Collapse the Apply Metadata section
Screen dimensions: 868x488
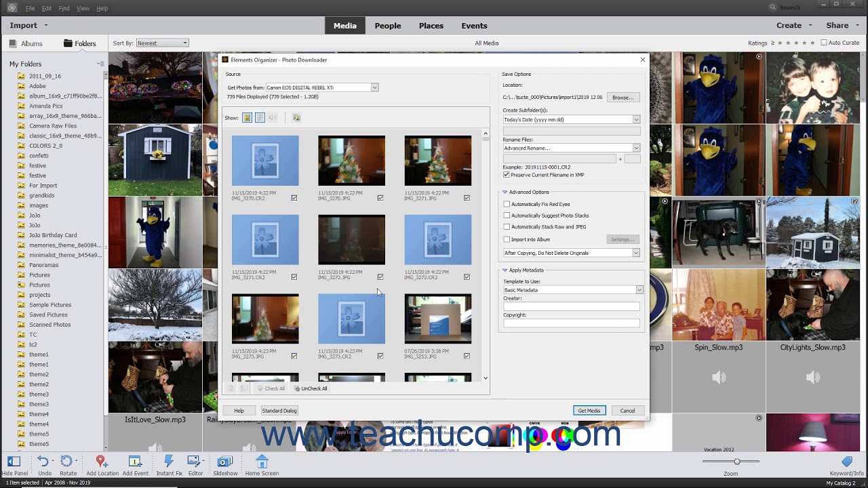point(505,270)
